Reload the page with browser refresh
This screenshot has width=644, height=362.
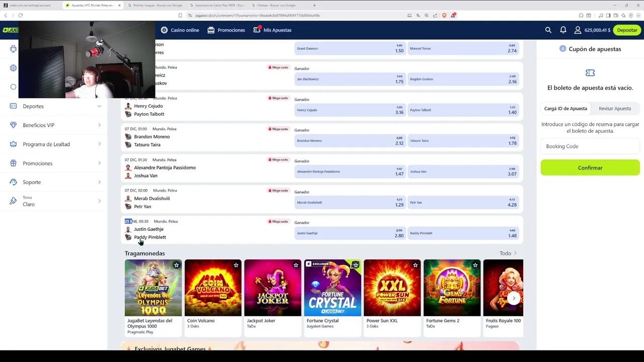click(x=21, y=15)
